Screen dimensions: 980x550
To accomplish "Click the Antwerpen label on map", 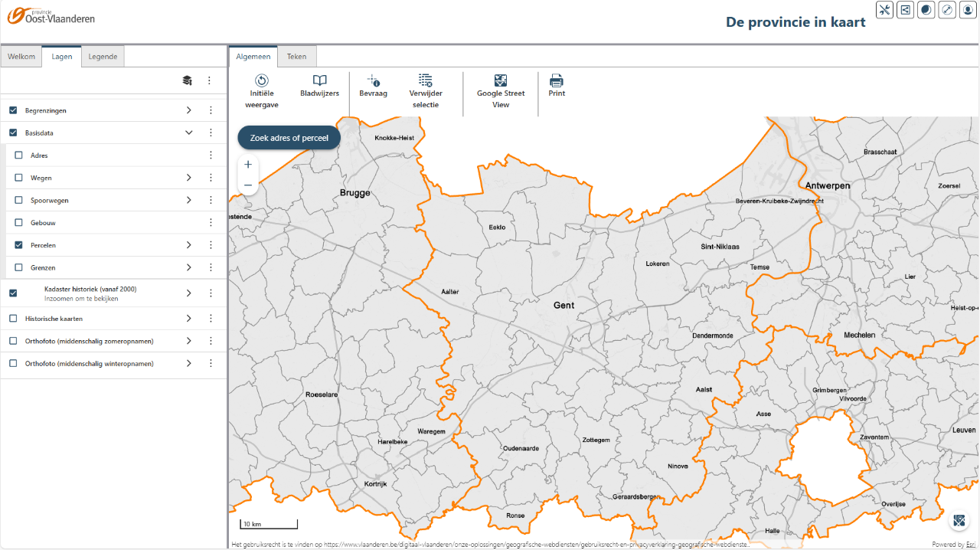I will [x=828, y=186].
